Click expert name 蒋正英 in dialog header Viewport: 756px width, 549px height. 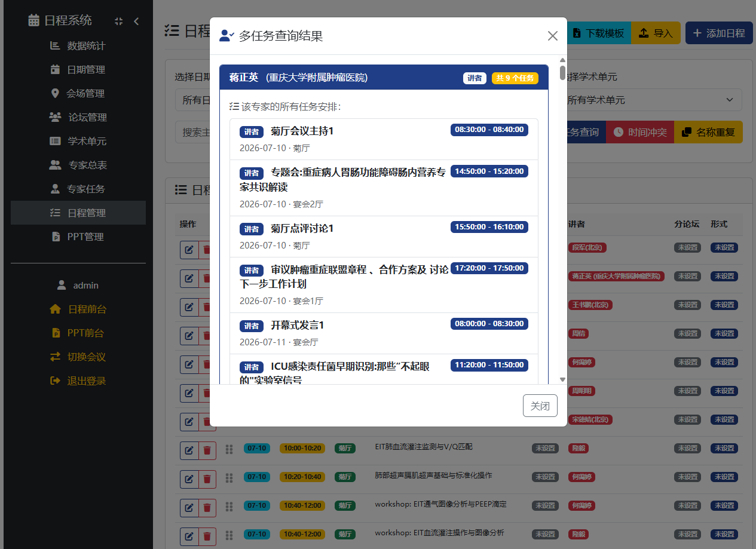[x=244, y=78]
